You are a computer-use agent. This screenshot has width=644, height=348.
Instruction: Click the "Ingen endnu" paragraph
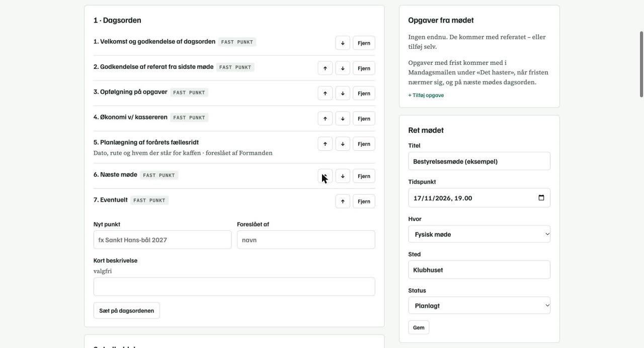(477, 42)
